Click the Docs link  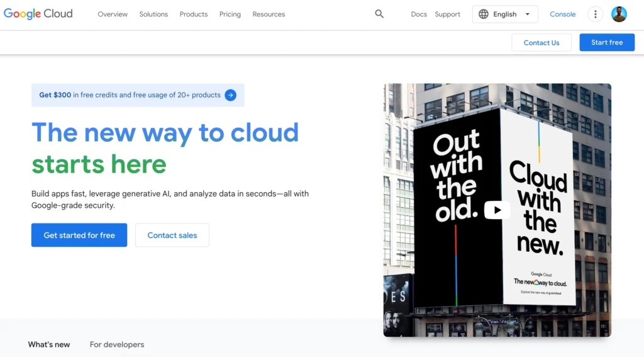[x=419, y=14]
